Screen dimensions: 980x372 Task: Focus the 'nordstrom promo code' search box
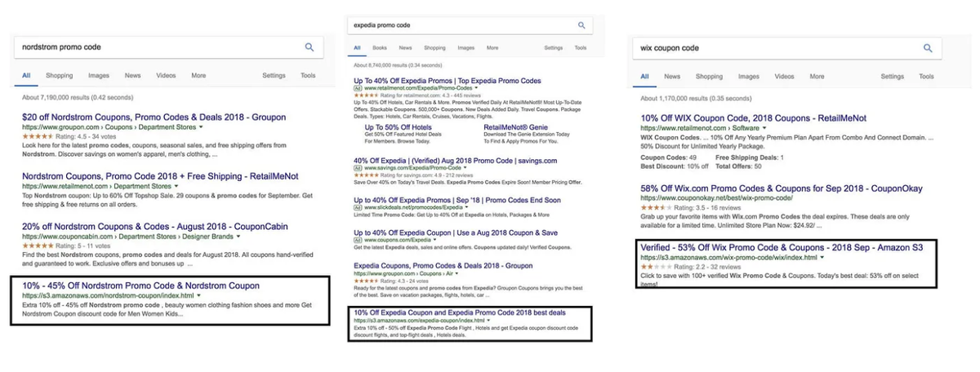click(167, 47)
